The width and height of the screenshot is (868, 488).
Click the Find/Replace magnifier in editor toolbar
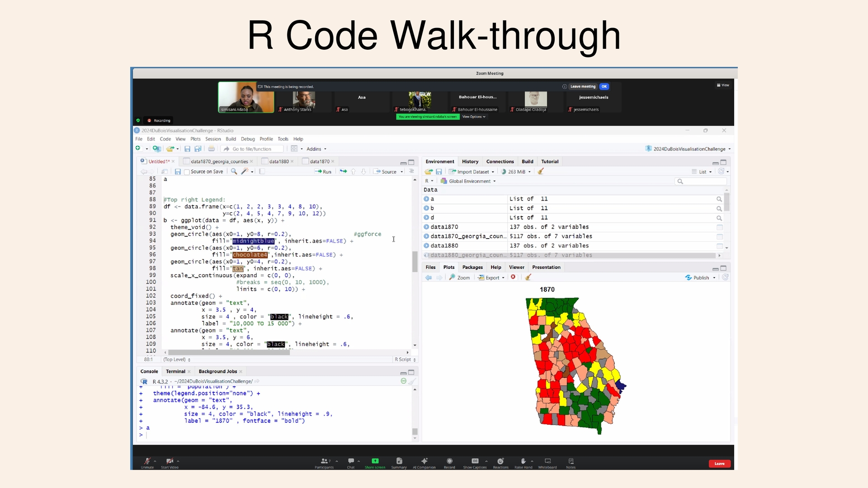point(234,172)
